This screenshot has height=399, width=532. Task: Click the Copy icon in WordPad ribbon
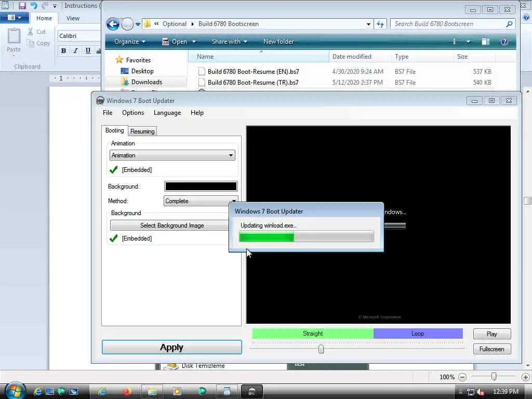31,43
